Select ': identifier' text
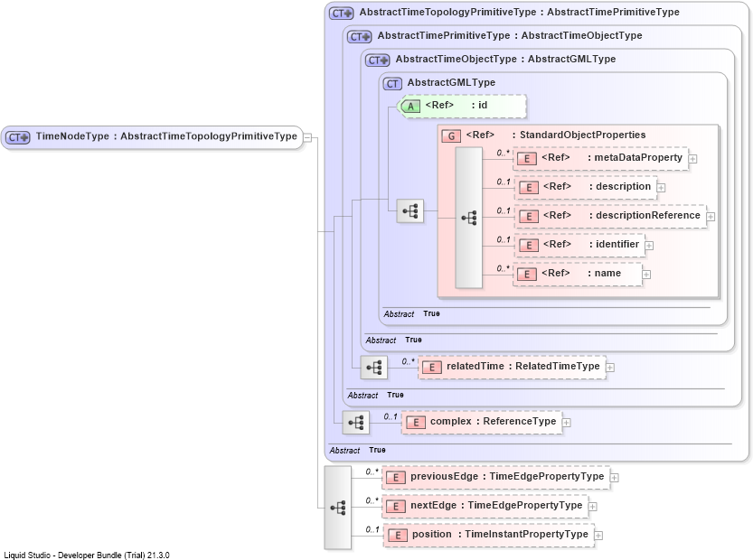 click(x=614, y=244)
